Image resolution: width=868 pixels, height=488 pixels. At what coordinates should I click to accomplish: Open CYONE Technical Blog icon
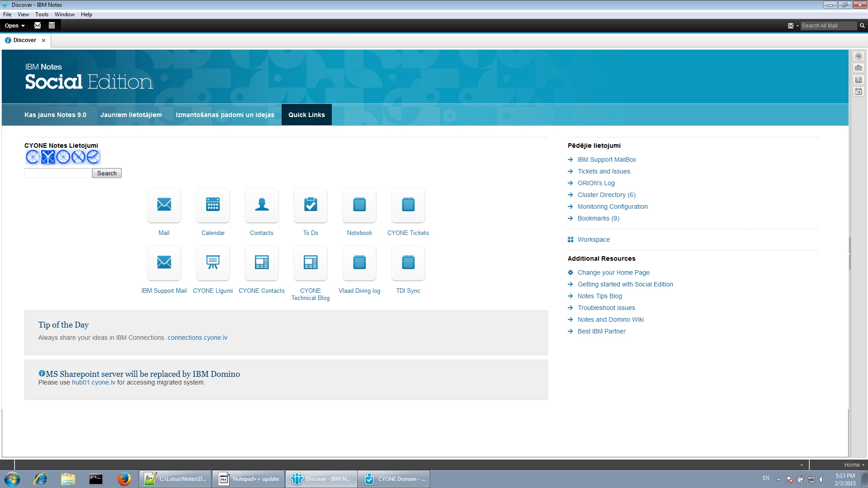coord(310,263)
